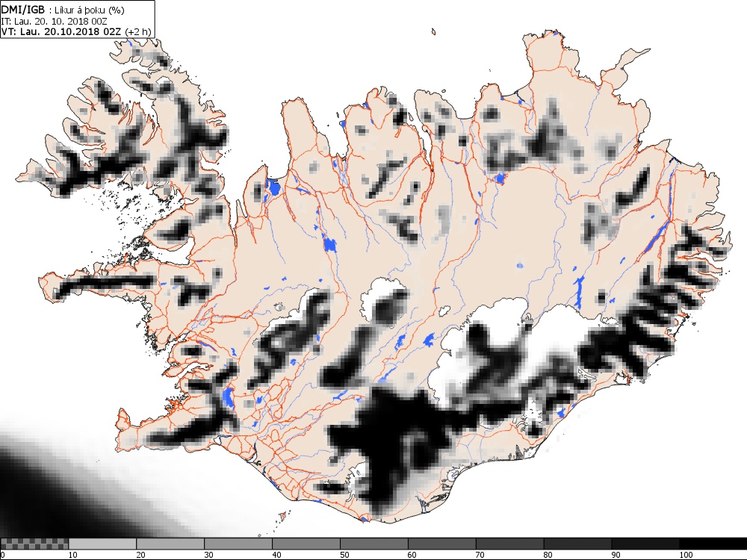Screen dimensions: 747x560
Task: Click the "DMI/IGB : Líkur á þoku (%)" title
Action: pos(63,9)
